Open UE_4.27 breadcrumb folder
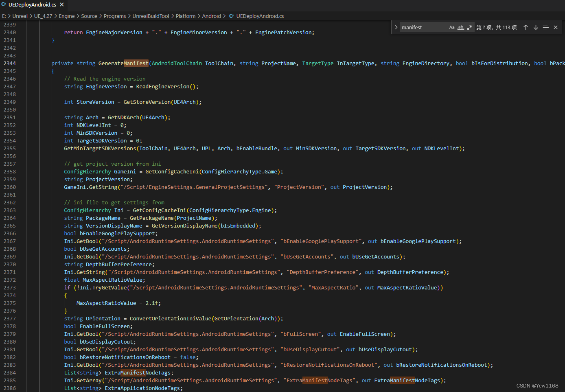 point(43,16)
